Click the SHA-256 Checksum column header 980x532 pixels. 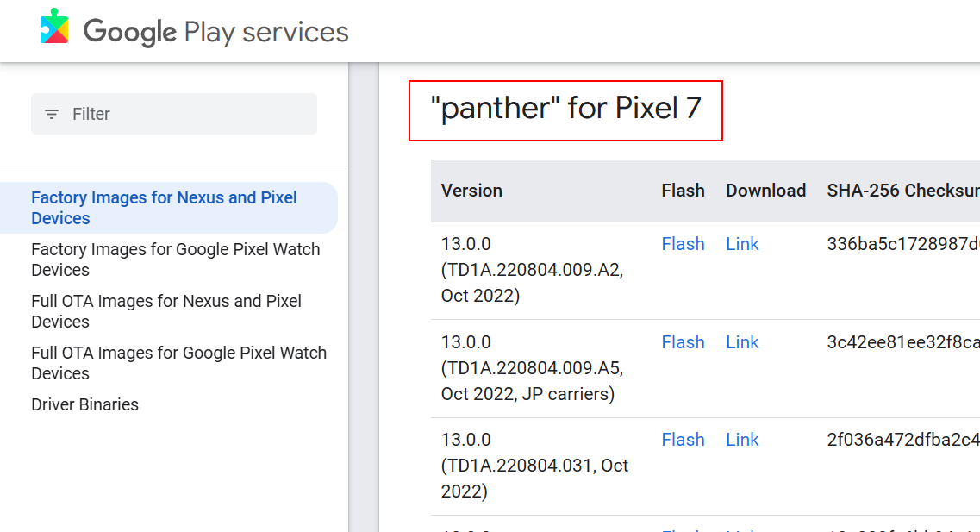point(903,191)
